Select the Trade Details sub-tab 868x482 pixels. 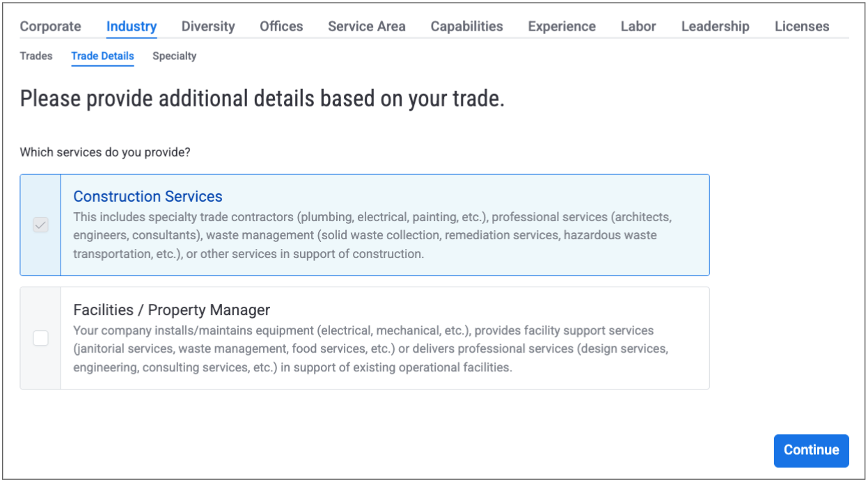(102, 56)
